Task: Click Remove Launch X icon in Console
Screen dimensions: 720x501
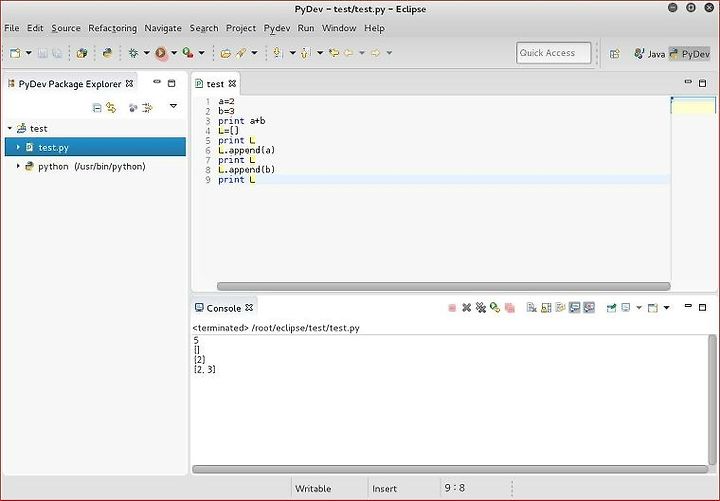Action: (467, 308)
